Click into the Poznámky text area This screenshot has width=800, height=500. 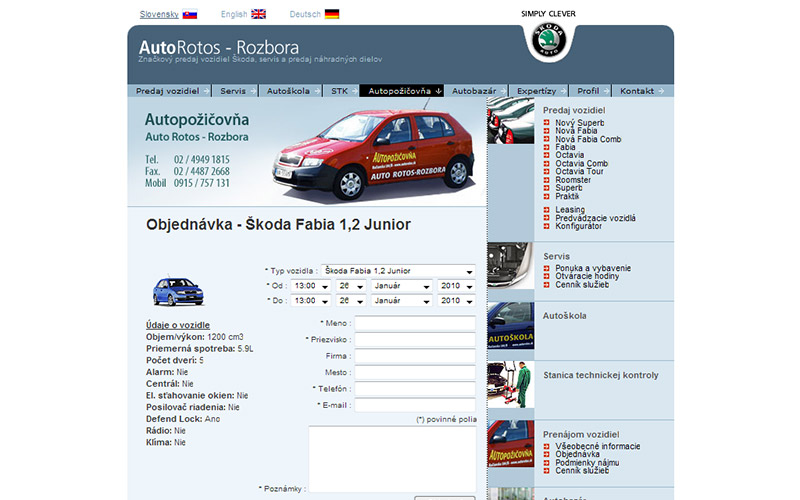click(x=392, y=459)
